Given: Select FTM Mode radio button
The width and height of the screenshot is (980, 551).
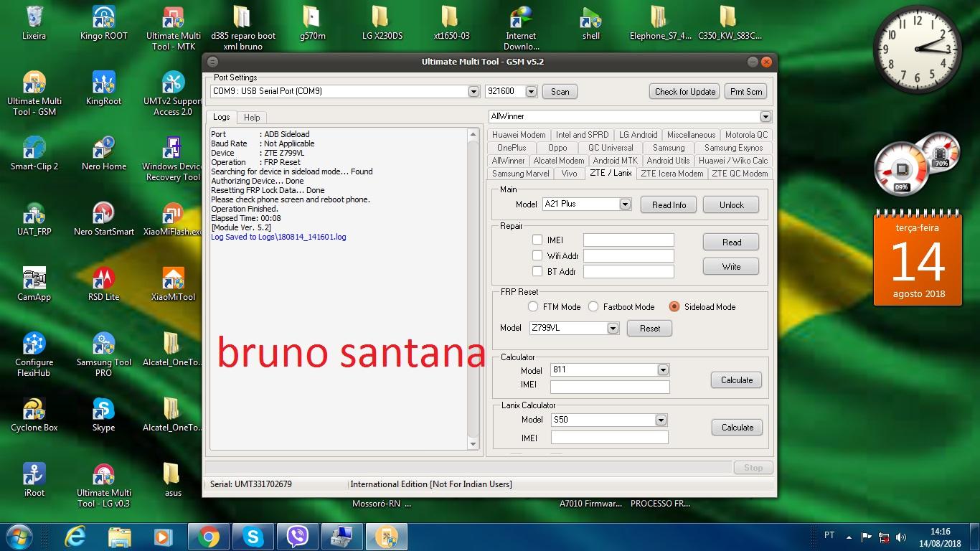Looking at the screenshot, I should click(533, 306).
